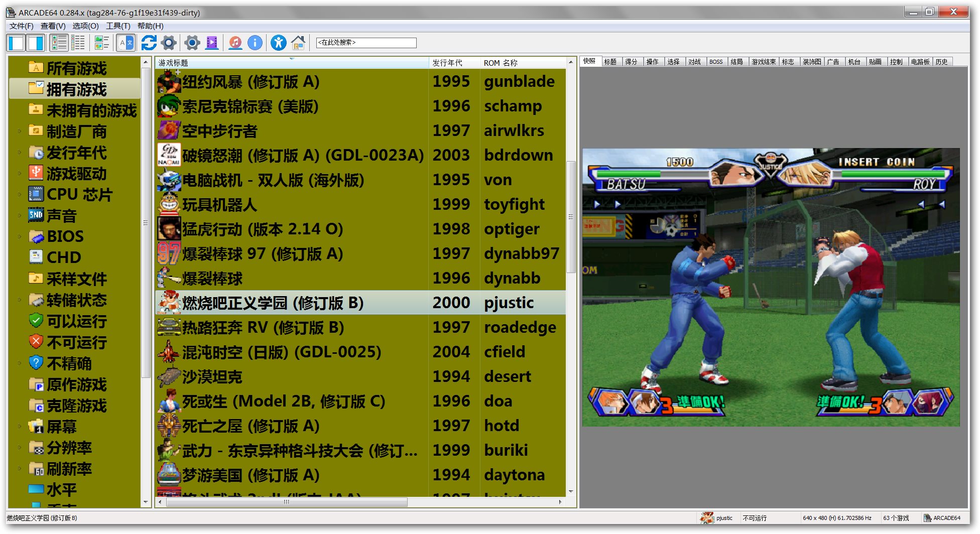This screenshot has height=534, width=980.
Task: Switch to the BOSS tab
Action: pos(716,62)
